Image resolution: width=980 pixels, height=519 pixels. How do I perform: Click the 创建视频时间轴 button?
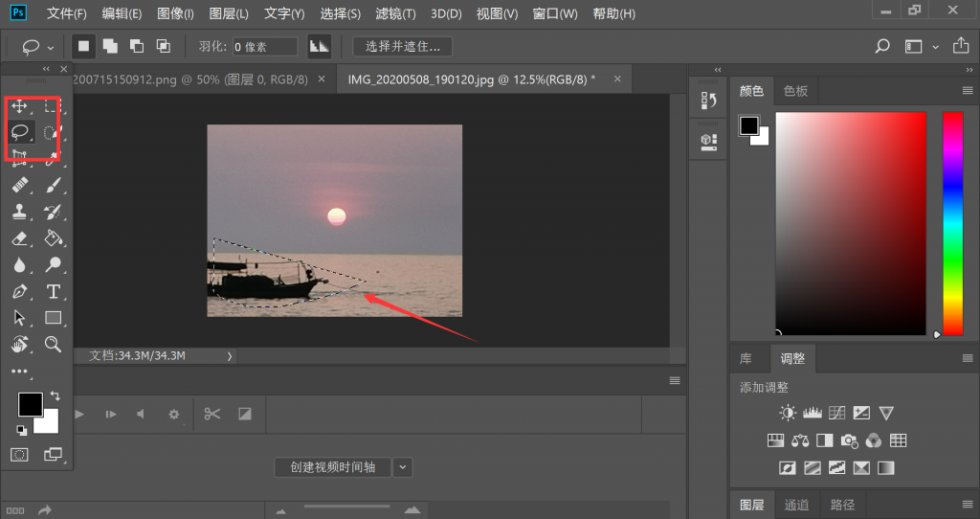332,467
